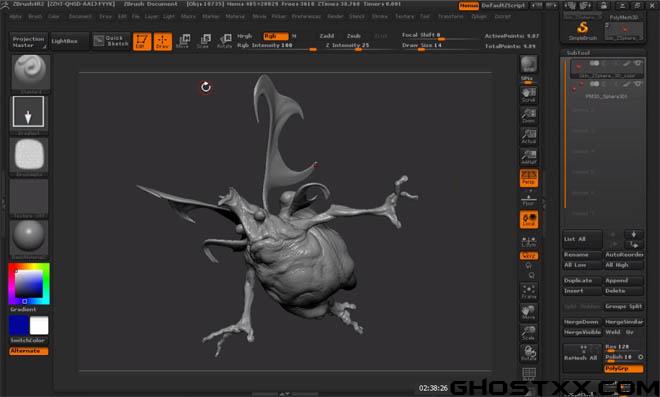Activate the Edit mode button
The height and width of the screenshot is (397, 660).
click(142, 41)
